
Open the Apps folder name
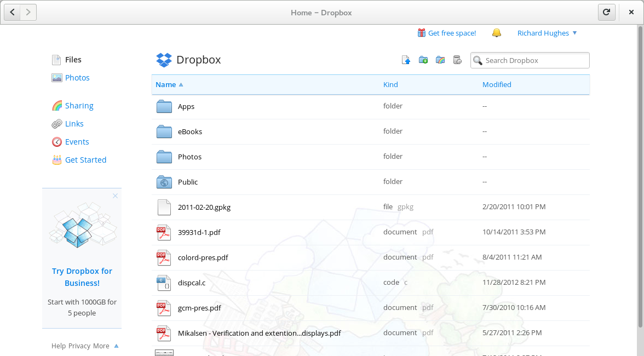(x=186, y=106)
